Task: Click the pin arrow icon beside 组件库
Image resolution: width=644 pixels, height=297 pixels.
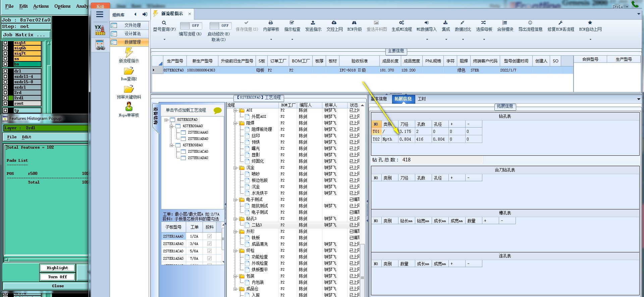Action: (x=145, y=14)
